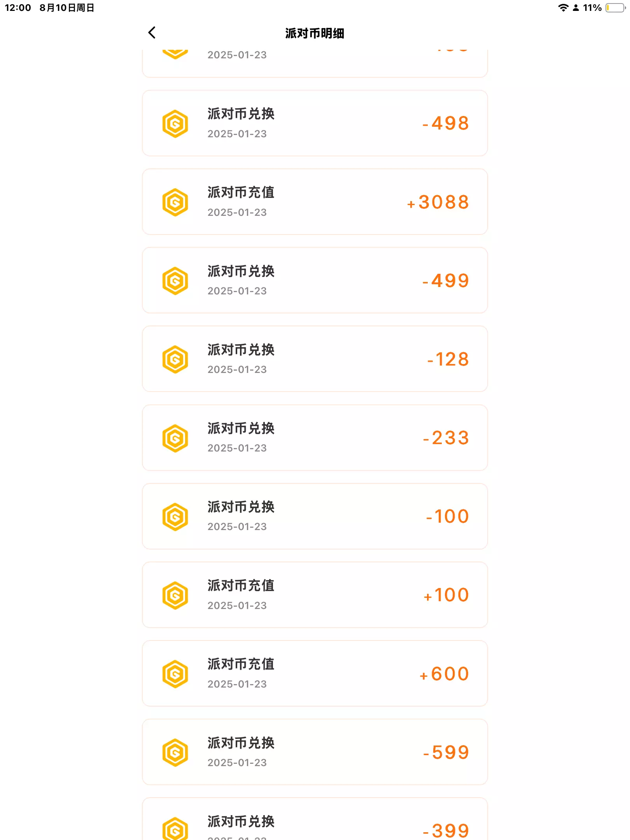
Task: Click coin icon beside the -498 entry
Action: (175, 124)
